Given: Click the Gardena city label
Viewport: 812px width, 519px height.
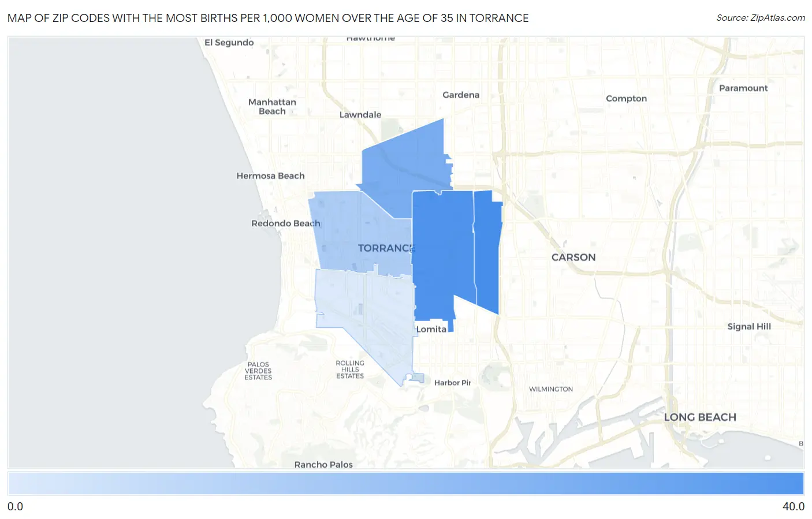Looking at the screenshot, I should click(x=461, y=95).
